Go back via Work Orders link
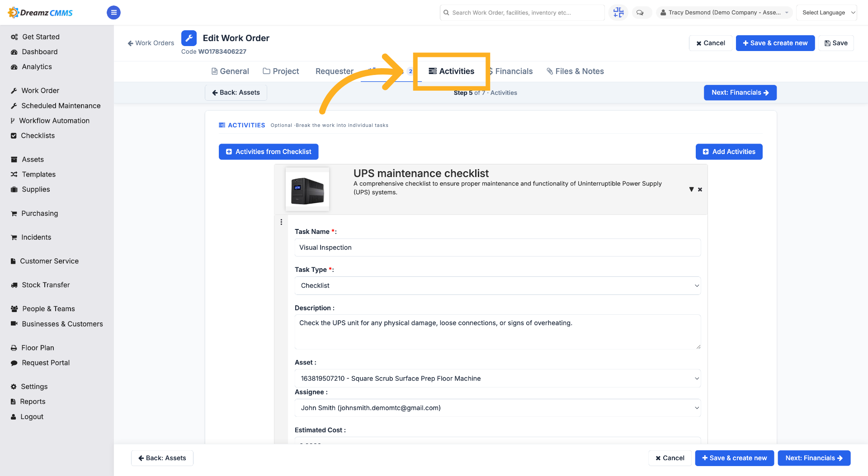Viewport: 868px width, 476px height. point(151,43)
